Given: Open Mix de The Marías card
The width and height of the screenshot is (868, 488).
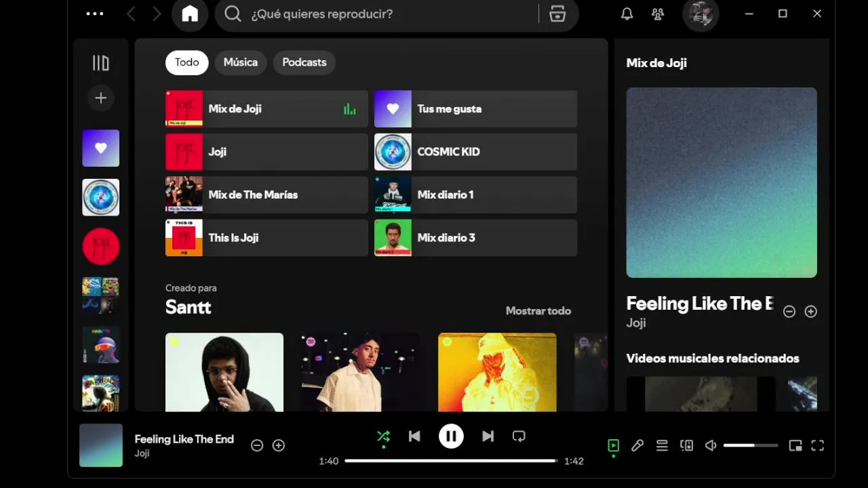Looking at the screenshot, I should 267,195.
